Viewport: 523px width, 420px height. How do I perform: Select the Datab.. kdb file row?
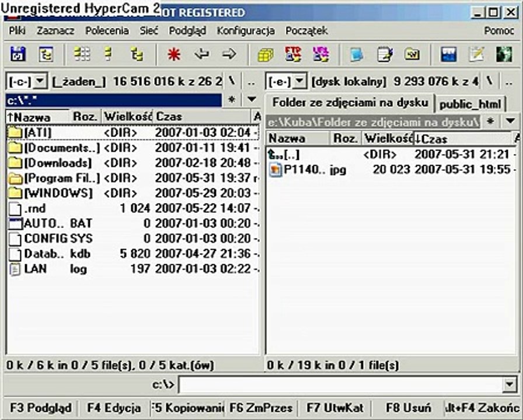[x=133, y=254]
